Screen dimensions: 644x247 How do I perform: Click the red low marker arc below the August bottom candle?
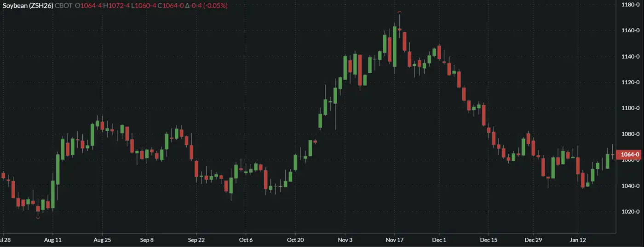38,218
